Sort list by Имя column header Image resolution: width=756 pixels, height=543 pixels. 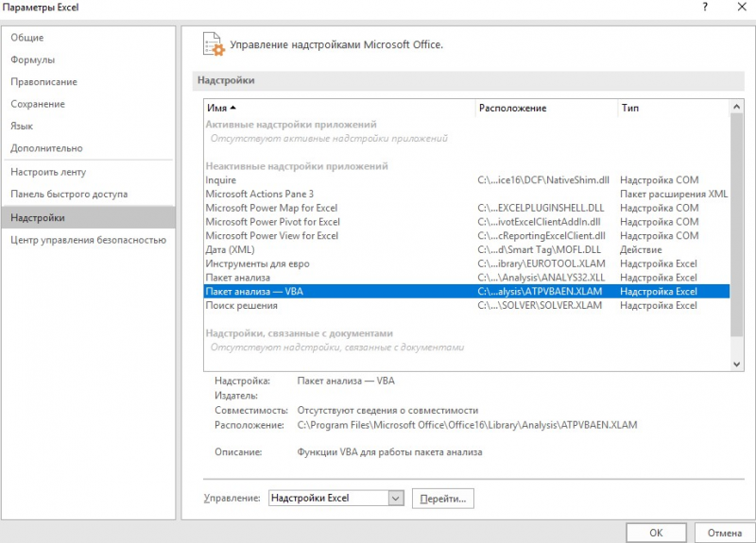[x=339, y=109]
